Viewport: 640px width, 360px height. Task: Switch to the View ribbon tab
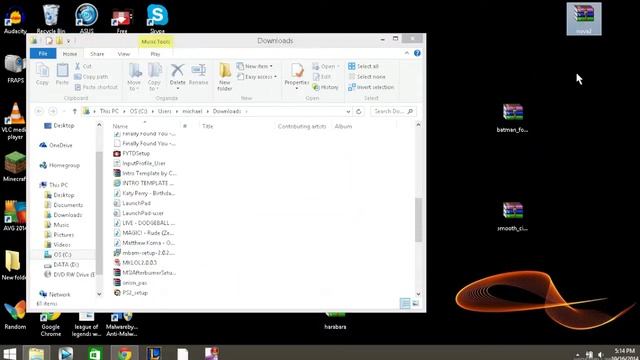point(124,53)
